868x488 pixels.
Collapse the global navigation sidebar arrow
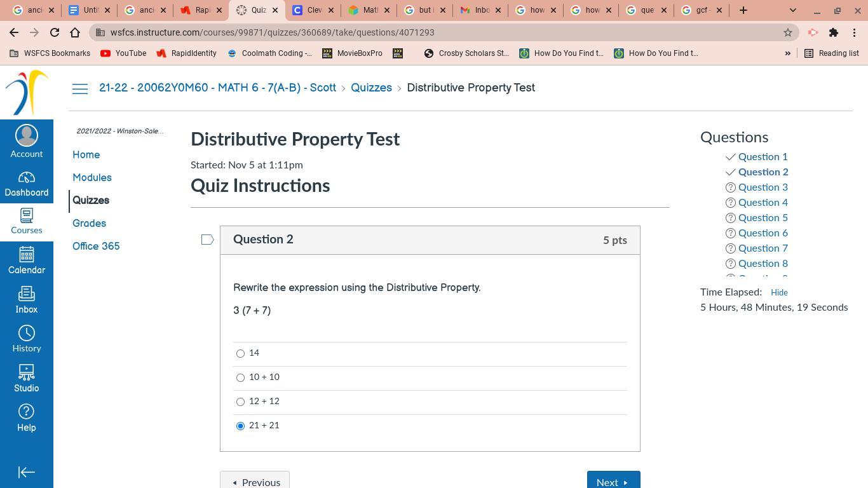pyautogui.click(x=27, y=472)
